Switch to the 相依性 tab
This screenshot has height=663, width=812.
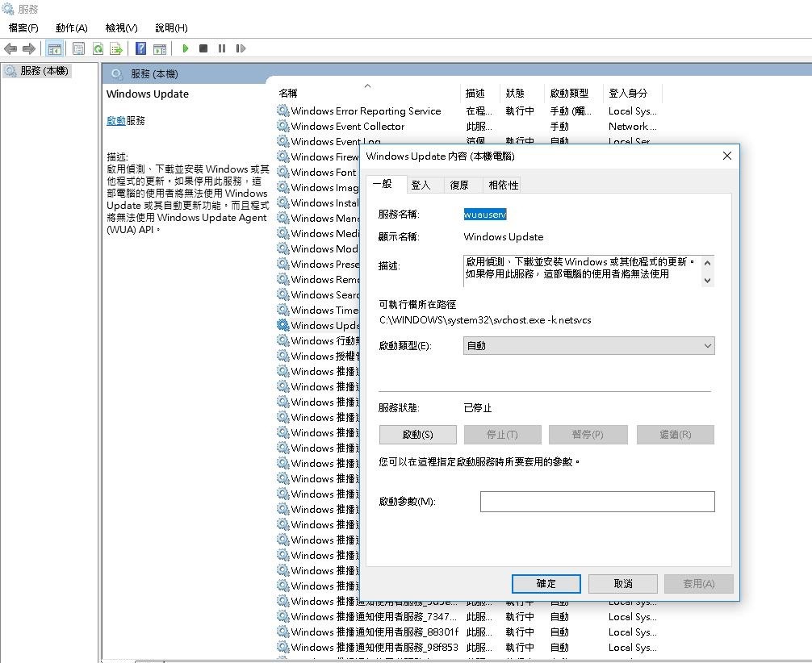coord(504,186)
